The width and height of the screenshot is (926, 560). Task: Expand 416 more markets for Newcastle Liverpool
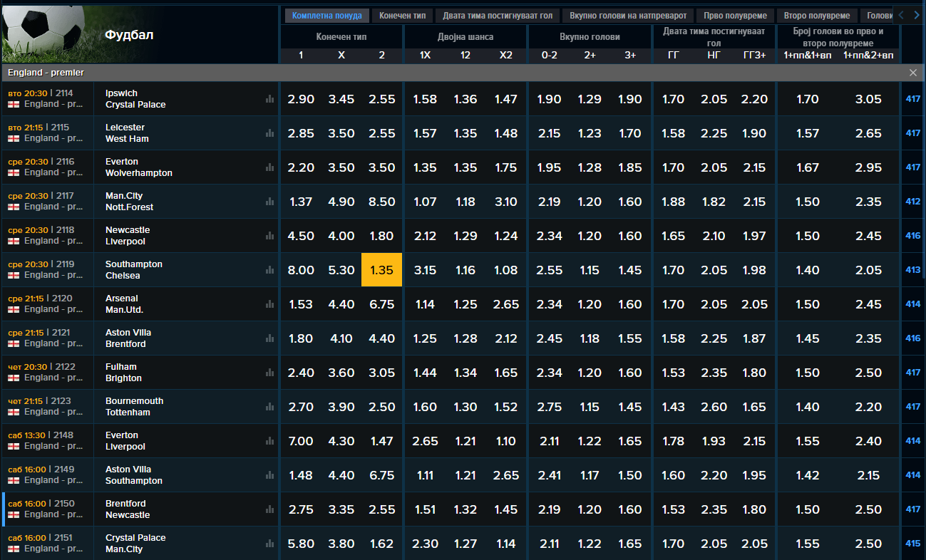tap(913, 236)
